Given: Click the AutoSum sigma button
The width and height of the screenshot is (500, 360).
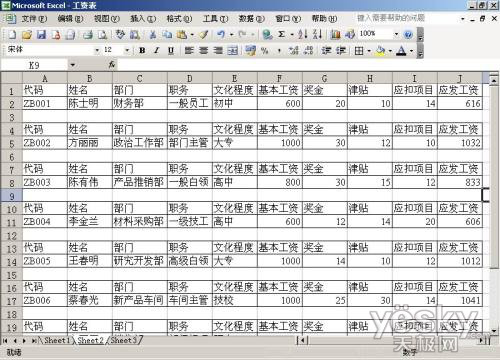Looking at the screenshot, I should coord(282,35).
